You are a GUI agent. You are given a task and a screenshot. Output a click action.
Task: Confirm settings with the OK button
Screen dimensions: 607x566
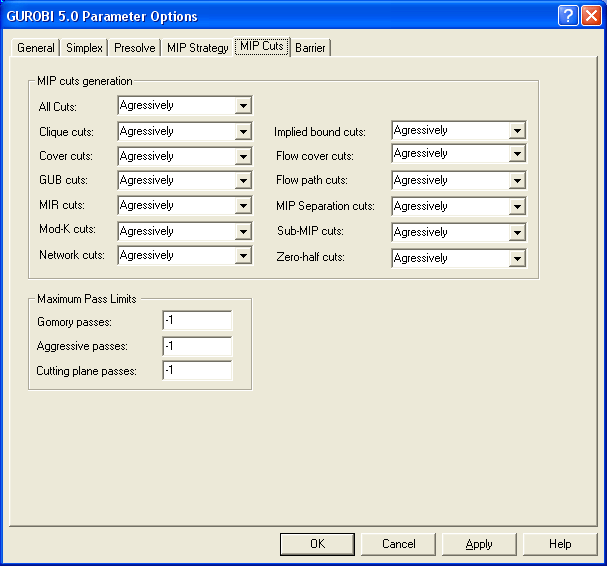point(317,544)
